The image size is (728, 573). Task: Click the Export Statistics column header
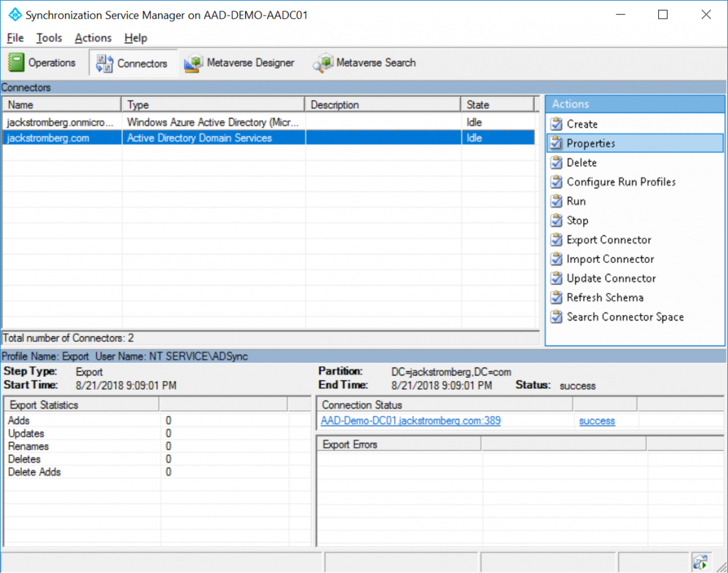tap(82, 405)
